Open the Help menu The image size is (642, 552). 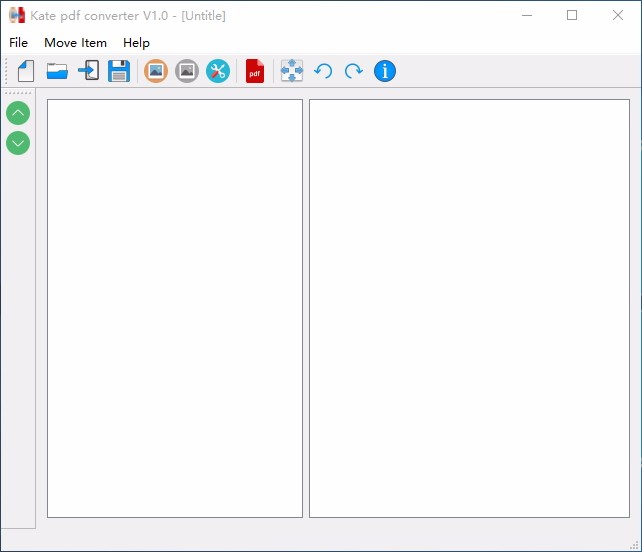pos(136,43)
